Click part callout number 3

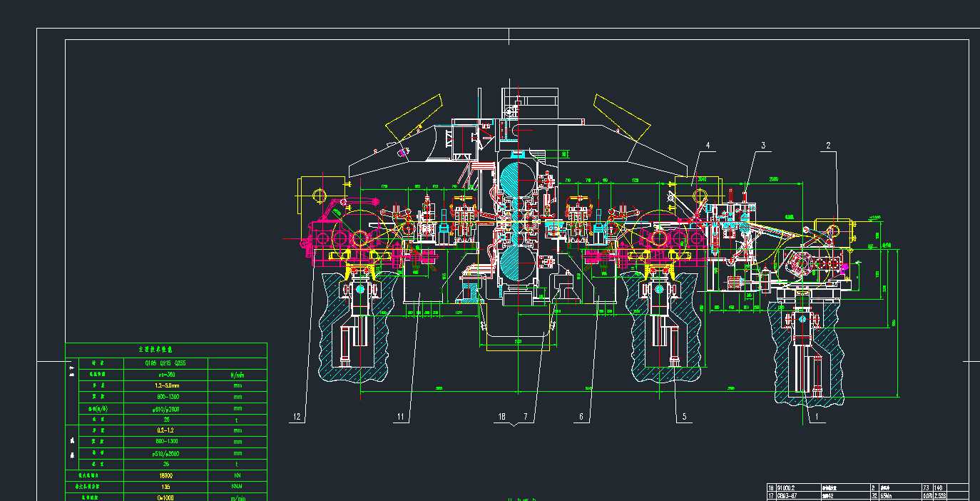pyautogui.click(x=762, y=146)
